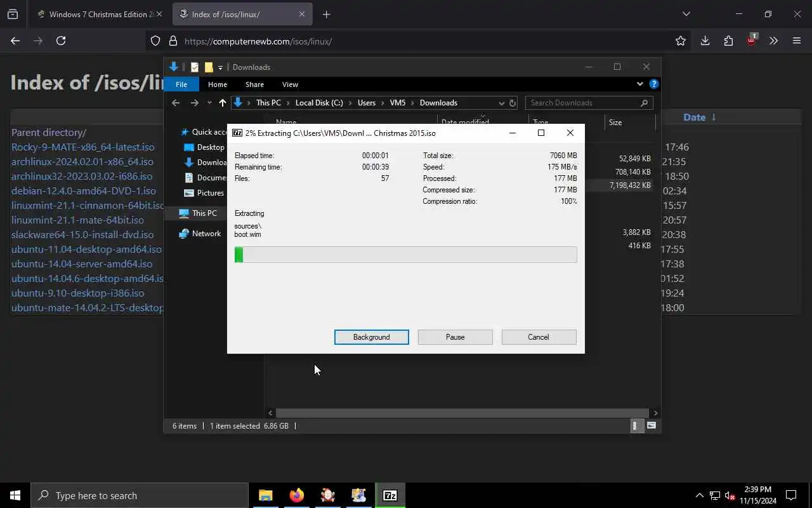Go forward in Explorer navigation
This screenshot has width=812, height=508.
pyautogui.click(x=195, y=103)
